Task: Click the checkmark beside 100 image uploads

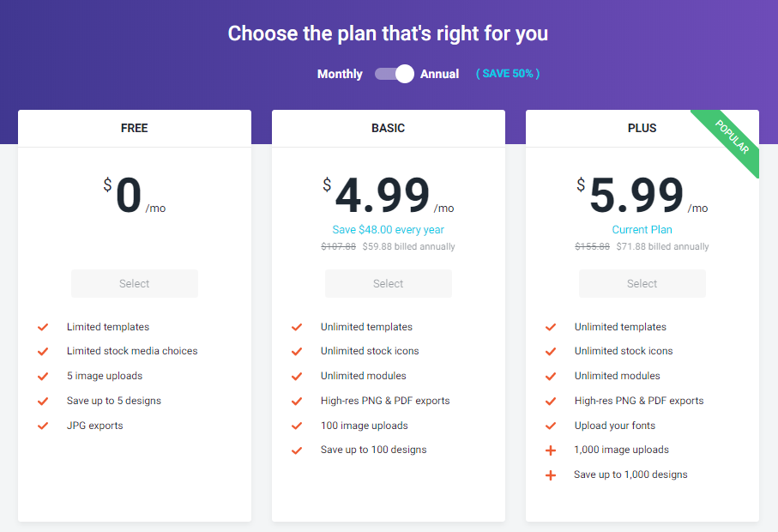Action: [297, 426]
